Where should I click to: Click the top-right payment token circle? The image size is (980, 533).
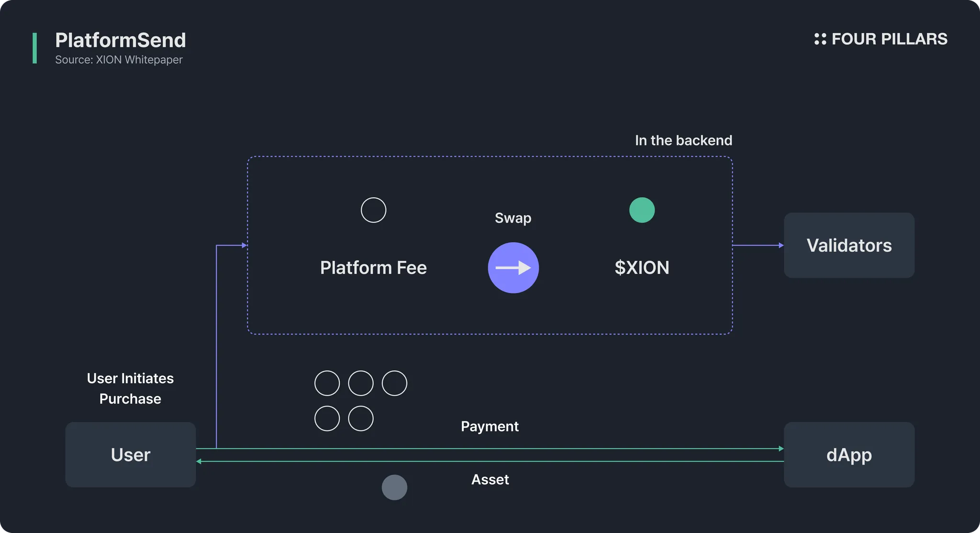[394, 383]
